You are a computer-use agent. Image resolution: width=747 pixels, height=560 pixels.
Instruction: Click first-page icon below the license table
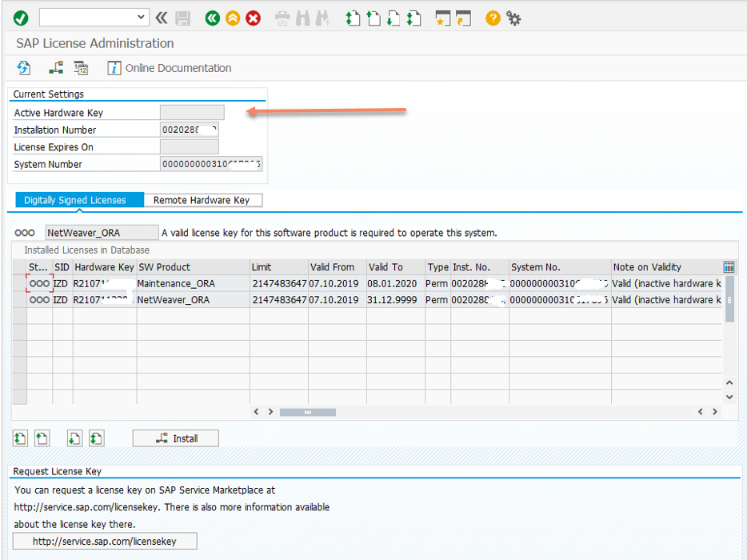coord(20,438)
